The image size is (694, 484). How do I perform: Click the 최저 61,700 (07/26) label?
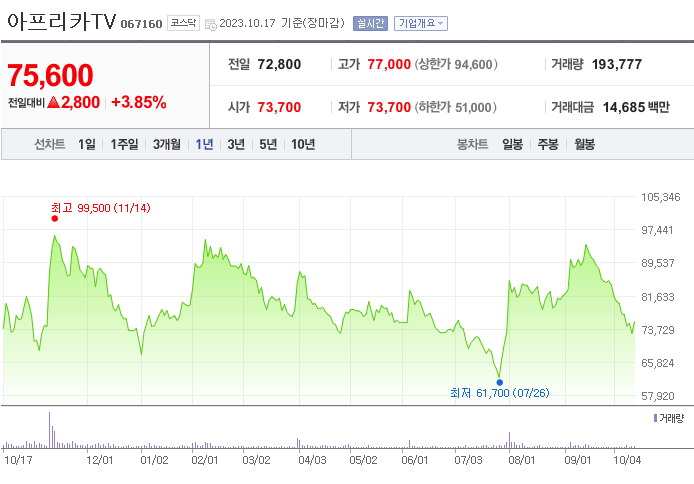click(500, 393)
